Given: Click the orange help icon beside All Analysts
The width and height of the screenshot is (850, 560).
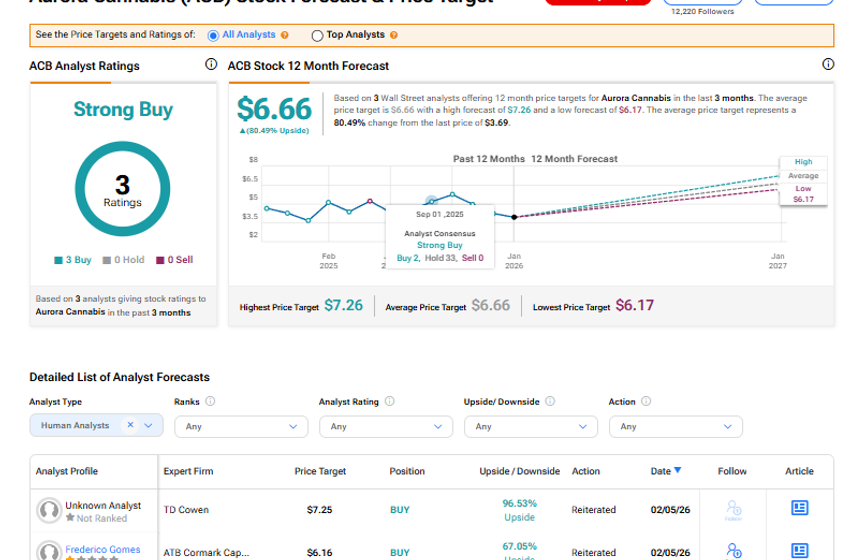Looking at the screenshot, I should pos(285,35).
